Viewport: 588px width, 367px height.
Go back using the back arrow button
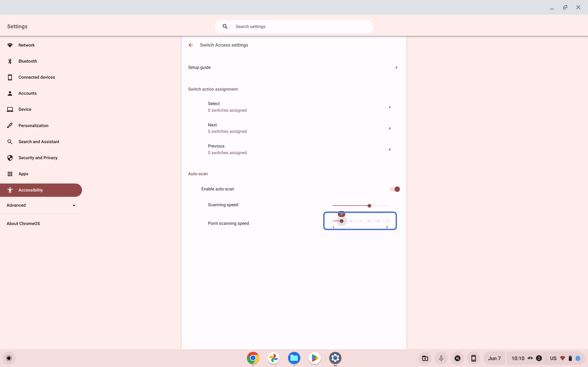click(x=191, y=45)
